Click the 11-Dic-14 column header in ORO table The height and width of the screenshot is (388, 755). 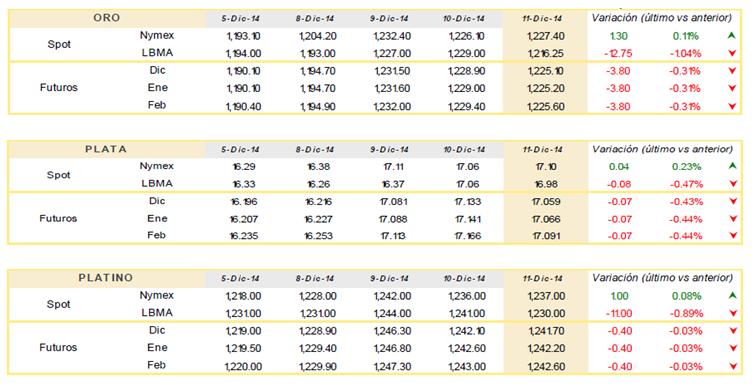[x=542, y=19]
